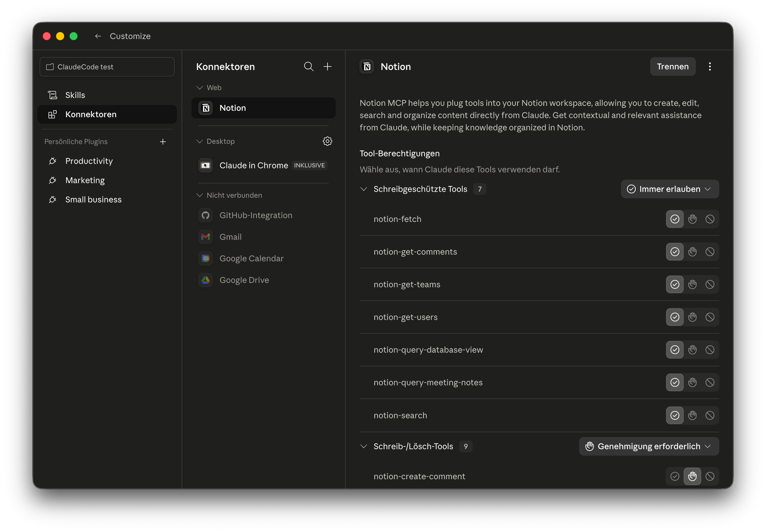
Task: Open the Marketing plugin
Action: 107,180
